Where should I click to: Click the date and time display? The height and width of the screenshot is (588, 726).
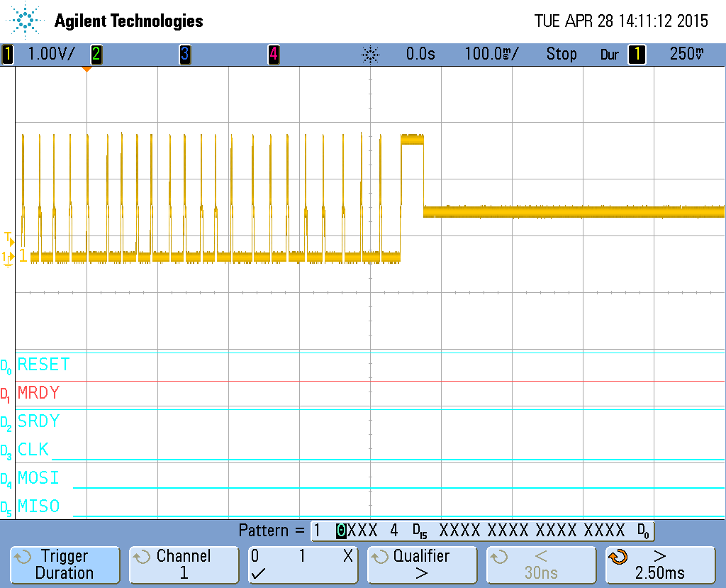621,21
